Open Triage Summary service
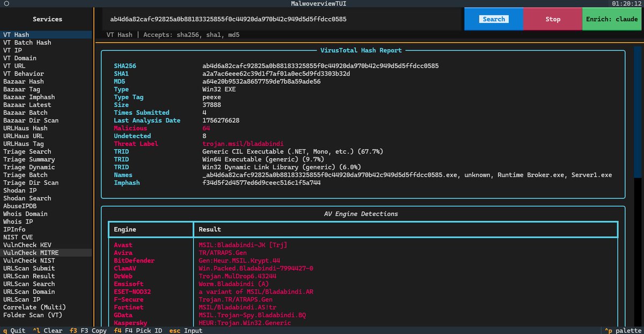Viewport: 644px width, 334px height. click(x=47, y=159)
